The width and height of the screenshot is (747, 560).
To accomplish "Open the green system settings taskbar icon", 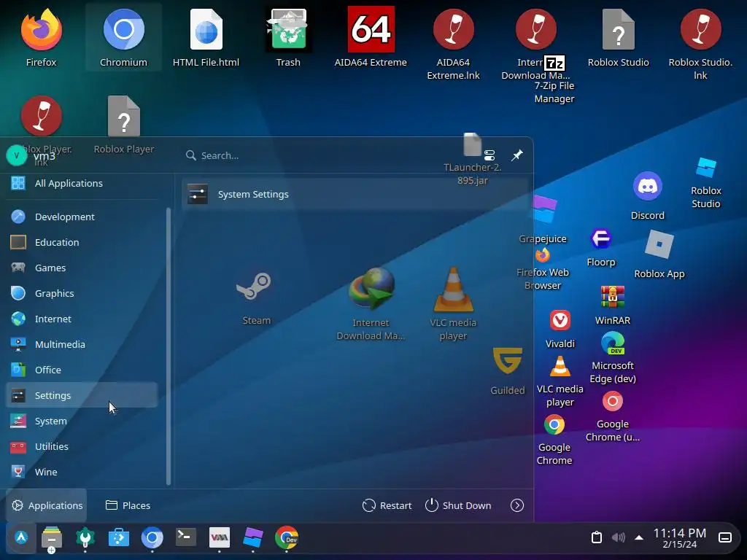I will click(x=85, y=537).
